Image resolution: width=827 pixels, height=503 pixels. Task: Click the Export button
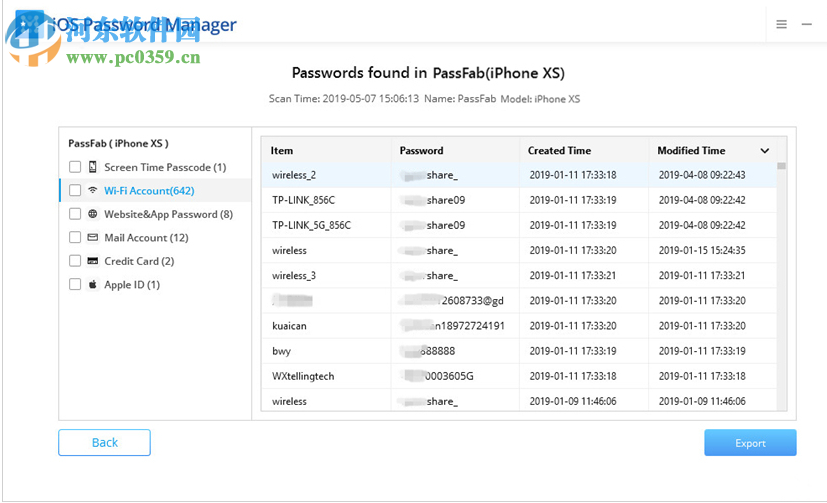click(750, 443)
